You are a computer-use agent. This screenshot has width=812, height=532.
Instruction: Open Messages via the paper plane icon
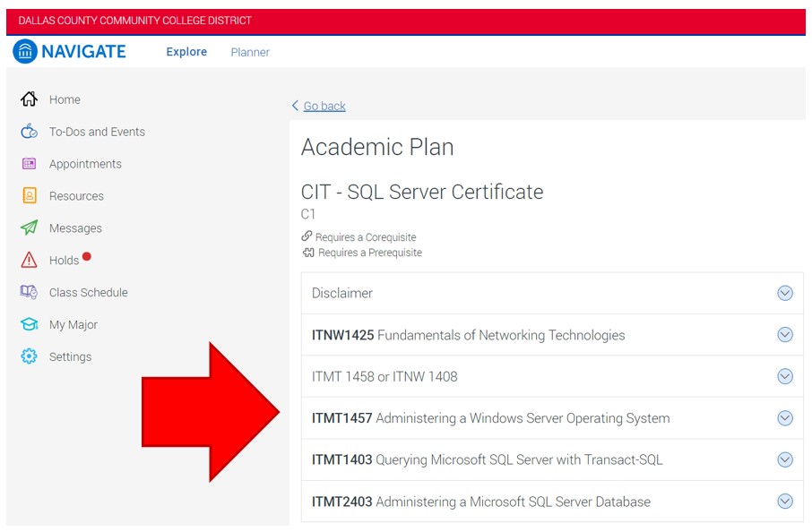(x=29, y=227)
